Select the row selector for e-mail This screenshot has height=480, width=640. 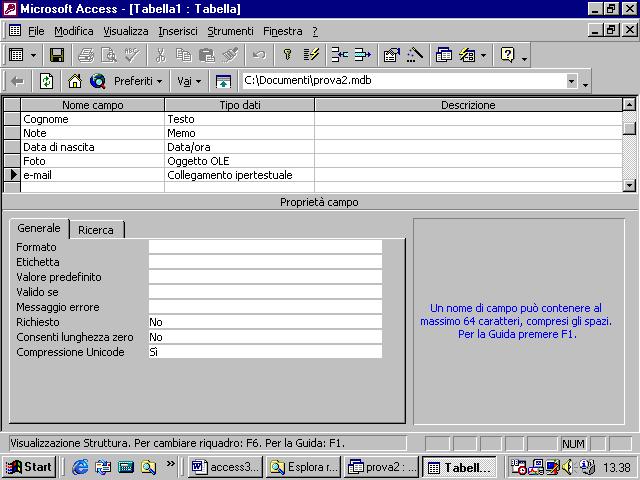click(x=12, y=175)
